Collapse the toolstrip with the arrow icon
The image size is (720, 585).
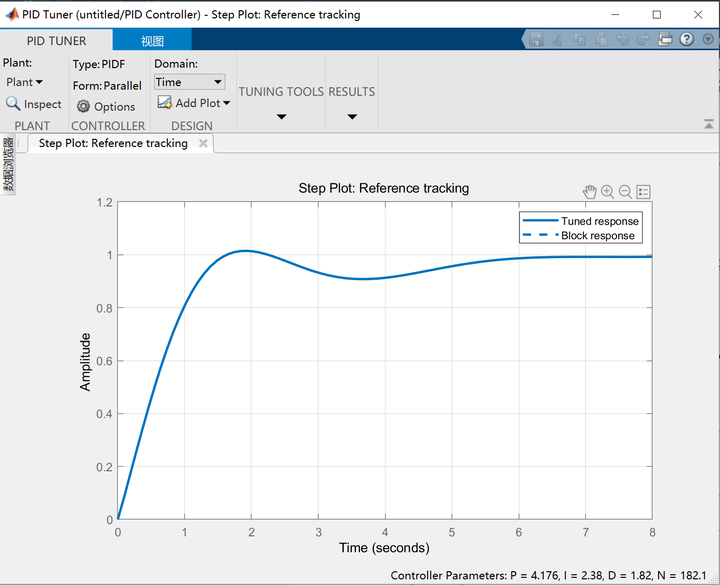[709, 124]
